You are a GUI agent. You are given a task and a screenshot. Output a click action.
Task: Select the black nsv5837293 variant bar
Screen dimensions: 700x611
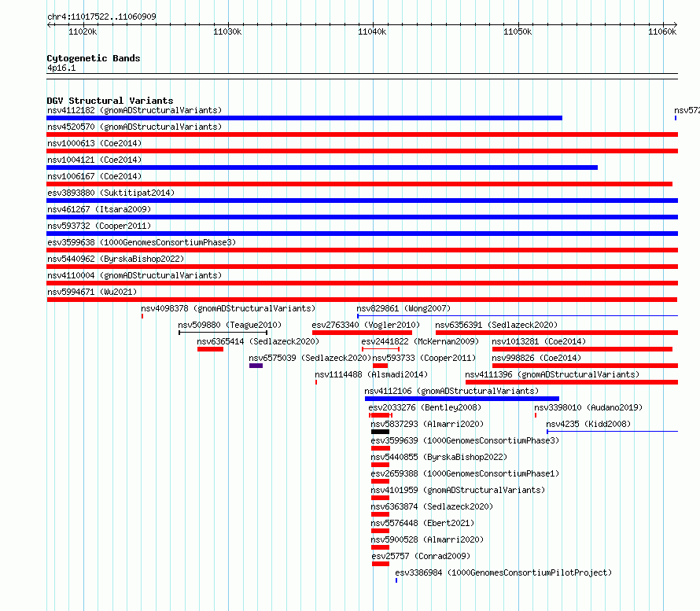(381, 432)
